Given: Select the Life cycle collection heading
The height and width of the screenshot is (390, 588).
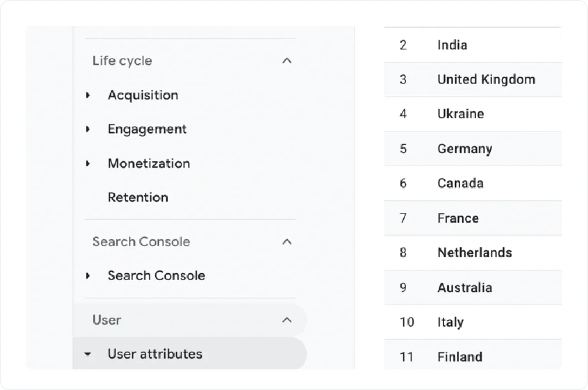Looking at the screenshot, I should coord(122,60).
